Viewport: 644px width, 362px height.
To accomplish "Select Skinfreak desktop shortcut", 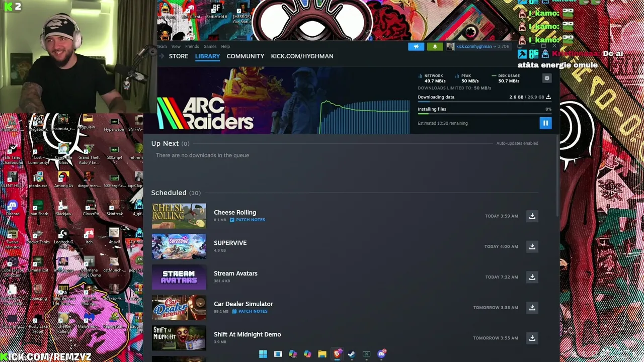I will pyautogui.click(x=114, y=208).
